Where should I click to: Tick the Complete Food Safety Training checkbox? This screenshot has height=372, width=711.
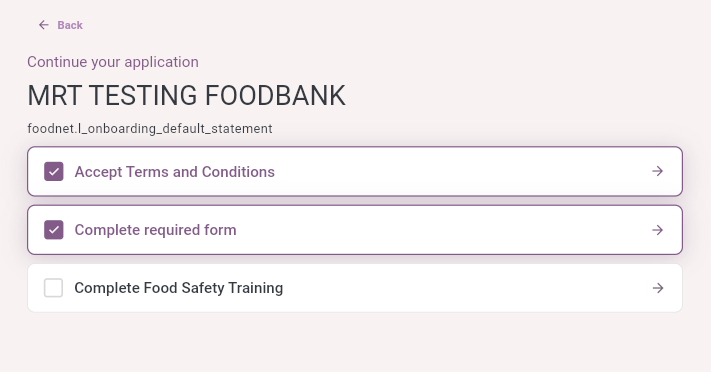[54, 288]
